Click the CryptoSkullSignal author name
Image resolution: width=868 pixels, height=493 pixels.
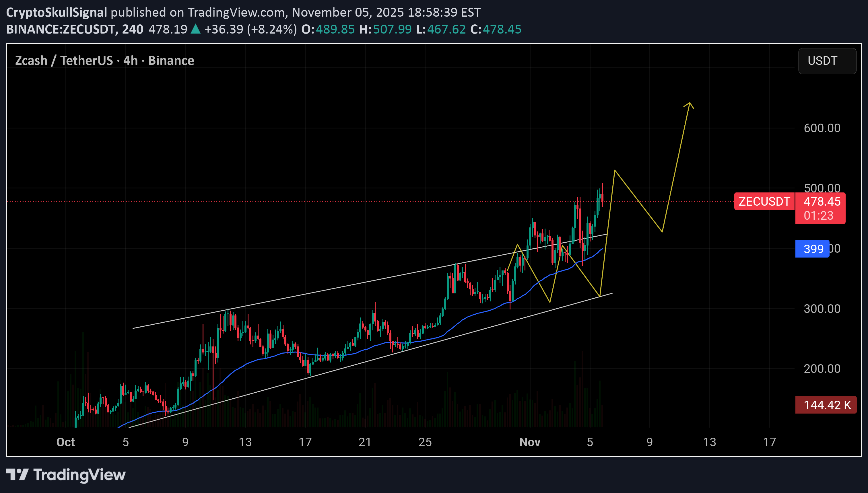57,12
